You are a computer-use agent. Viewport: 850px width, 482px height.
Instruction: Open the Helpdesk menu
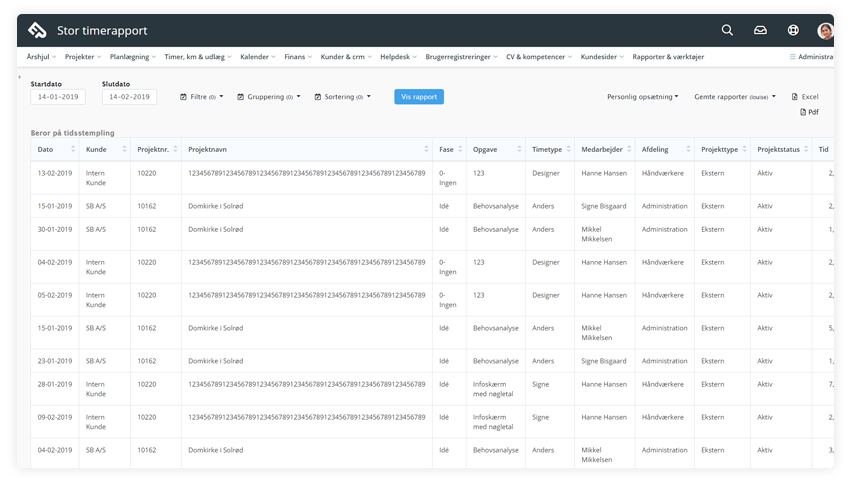click(x=398, y=57)
